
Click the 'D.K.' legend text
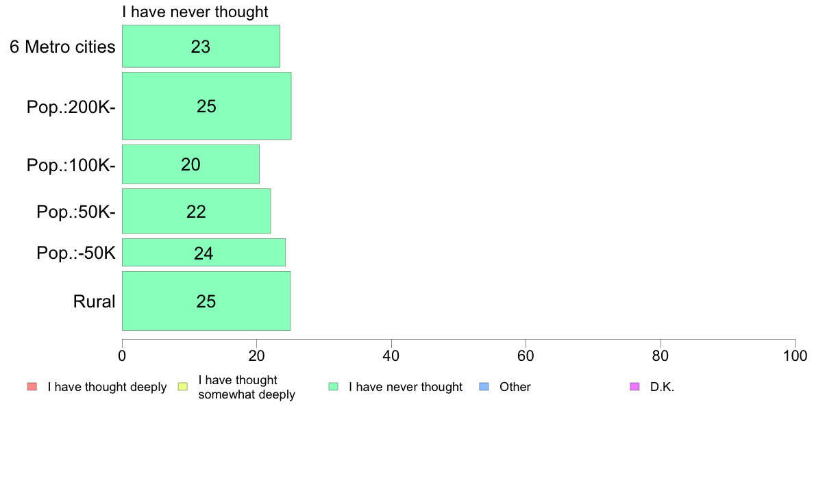[662, 387]
